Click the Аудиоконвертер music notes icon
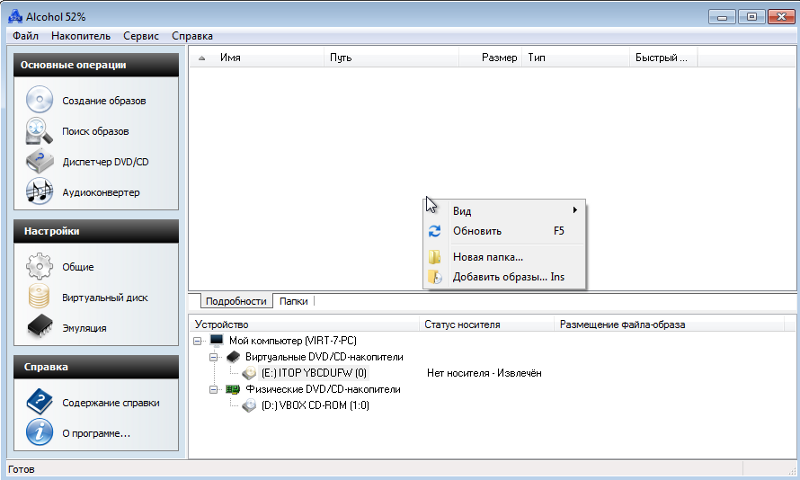800x480 pixels. tap(39, 192)
